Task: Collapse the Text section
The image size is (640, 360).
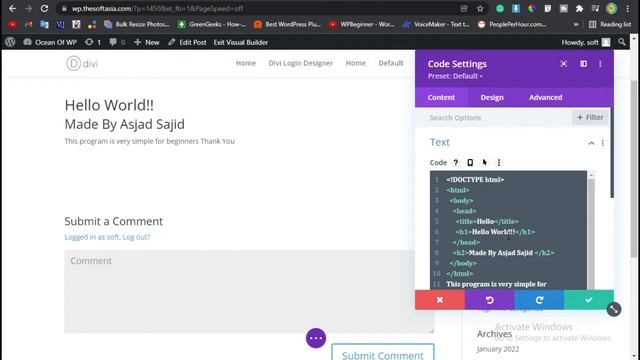Action: [591, 143]
